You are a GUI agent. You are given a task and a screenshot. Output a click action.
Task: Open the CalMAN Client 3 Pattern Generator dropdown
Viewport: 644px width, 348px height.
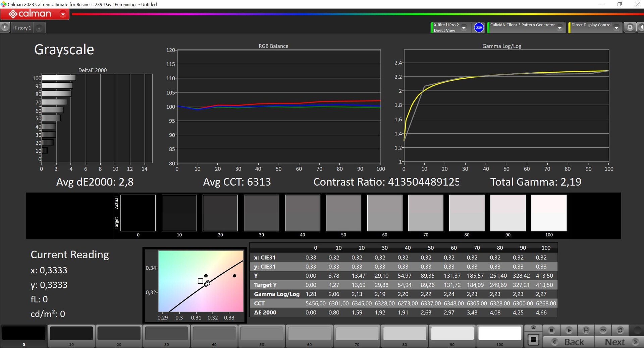tap(559, 28)
